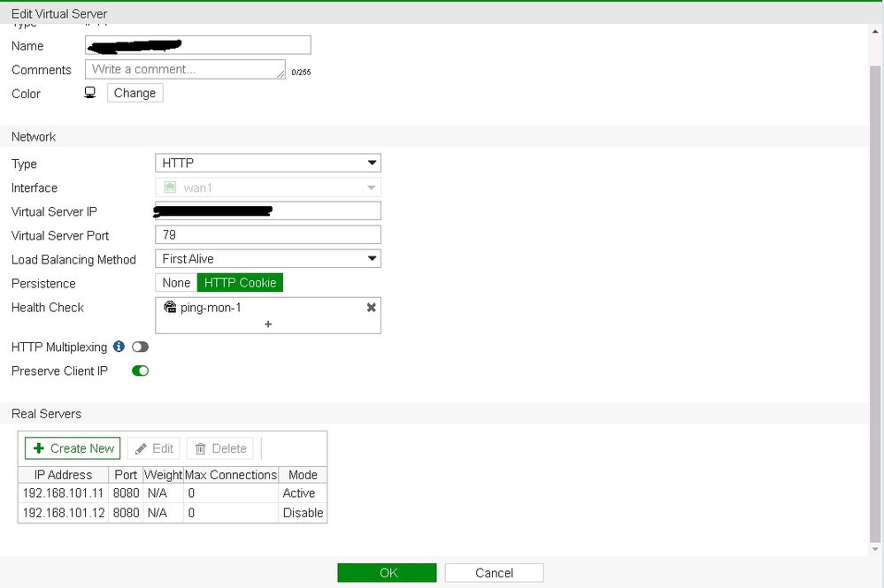The height and width of the screenshot is (588, 884).
Task: Click scrollbar up arrow
Action: pyautogui.click(x=875, y=32)
